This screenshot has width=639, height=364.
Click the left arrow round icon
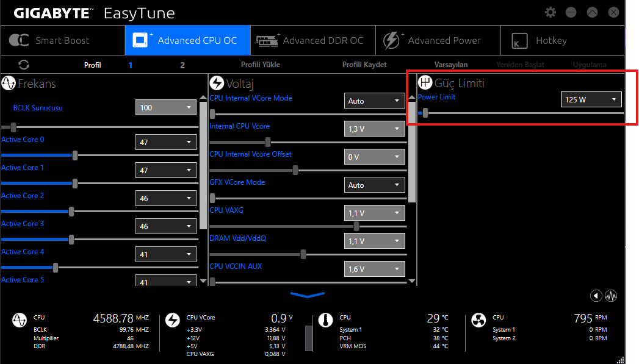click(596, 296)
